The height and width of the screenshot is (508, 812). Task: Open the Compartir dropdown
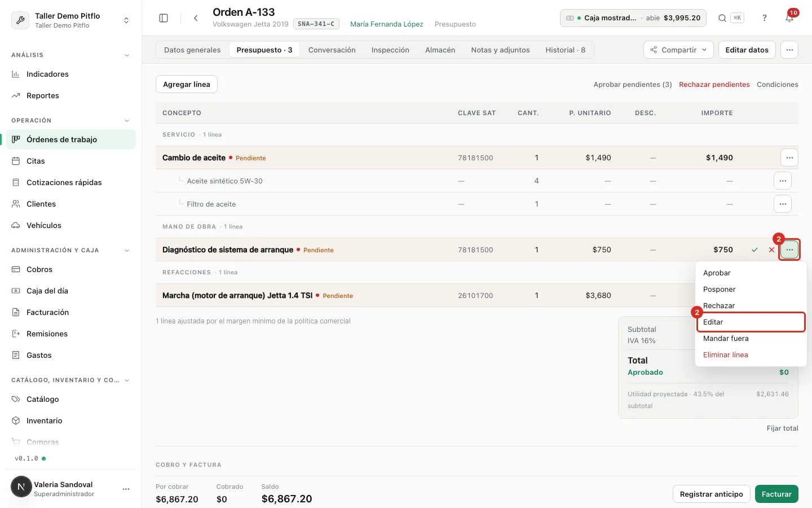pos(678,50)
